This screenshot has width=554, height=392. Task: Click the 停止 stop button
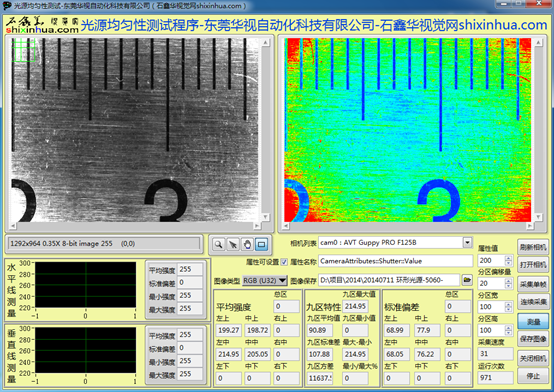[x=533, y=376]
